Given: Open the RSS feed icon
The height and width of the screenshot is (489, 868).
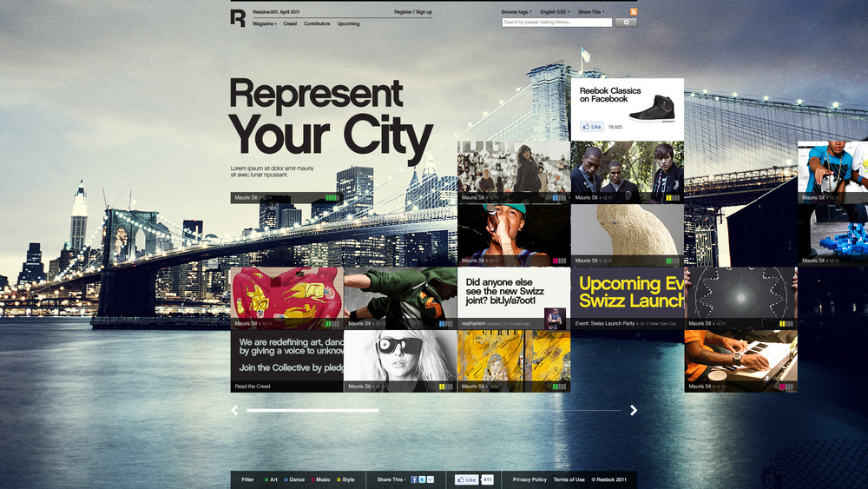Looking at the screenshot, I should point(634,11).
